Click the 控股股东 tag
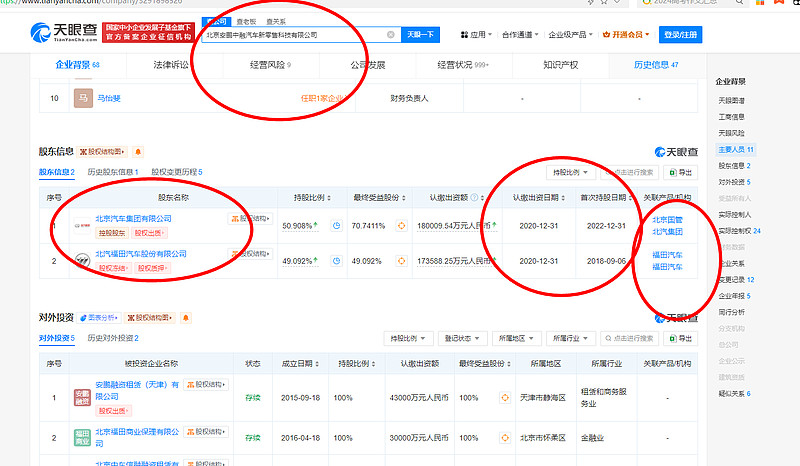Viewport: 800px width, 466px height. pyautogui.click(x=112, y=233)
